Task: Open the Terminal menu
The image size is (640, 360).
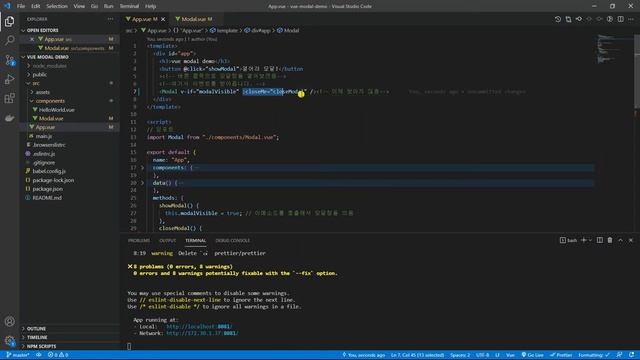Action: point(129,6)
